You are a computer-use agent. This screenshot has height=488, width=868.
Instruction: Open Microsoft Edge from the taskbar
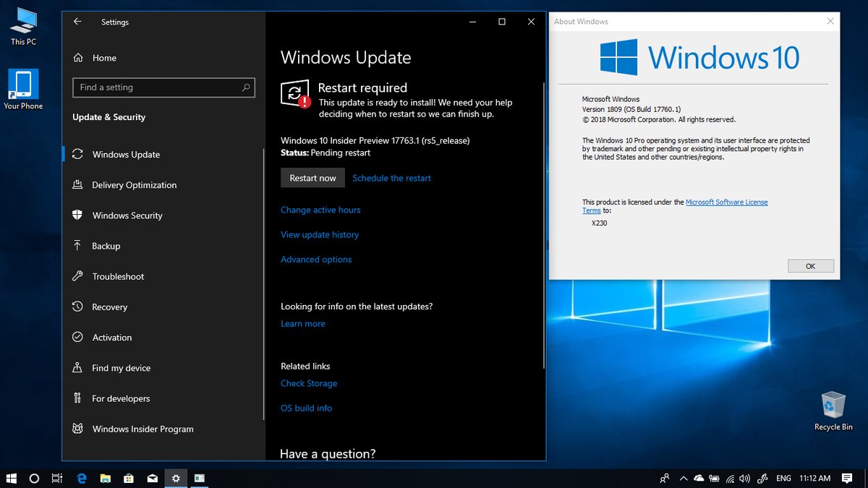82,478
